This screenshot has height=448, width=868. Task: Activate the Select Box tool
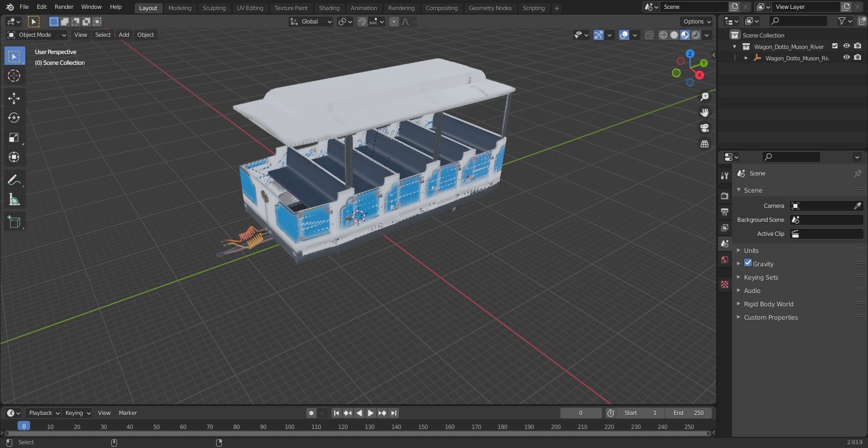[14, 56]
